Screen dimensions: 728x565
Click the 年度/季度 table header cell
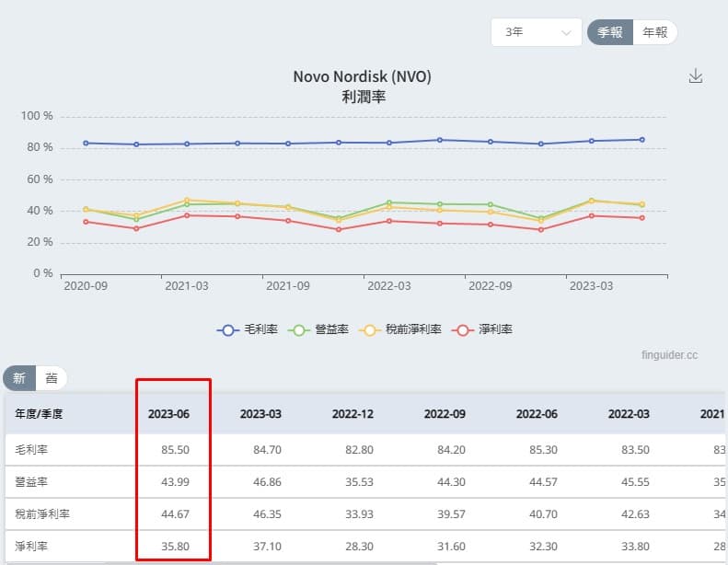(39, 414)
